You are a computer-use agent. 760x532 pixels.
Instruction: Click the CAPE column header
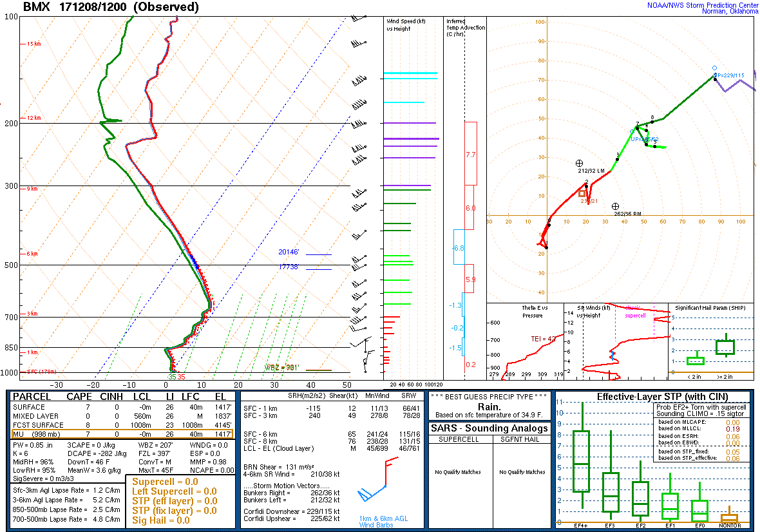[x=79, y=397]
